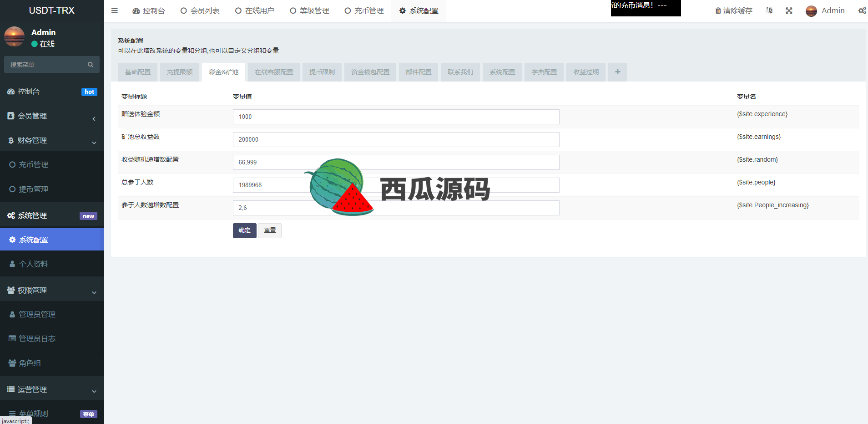
Task: Click the sidebar Admin profile picture
Action: pyautogui.click(x=15, y=37)
